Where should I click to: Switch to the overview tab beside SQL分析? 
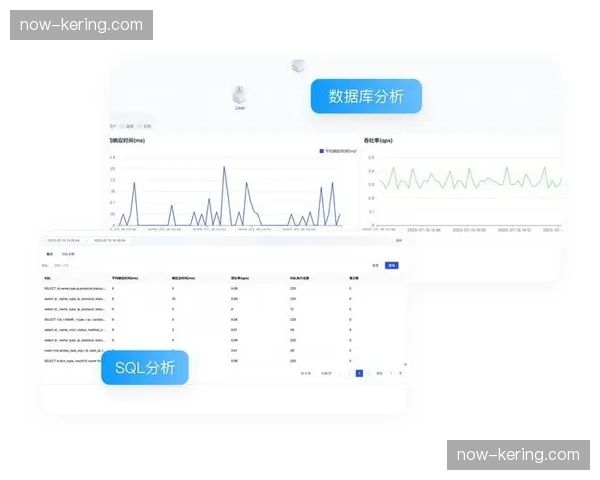coord(50,254)
